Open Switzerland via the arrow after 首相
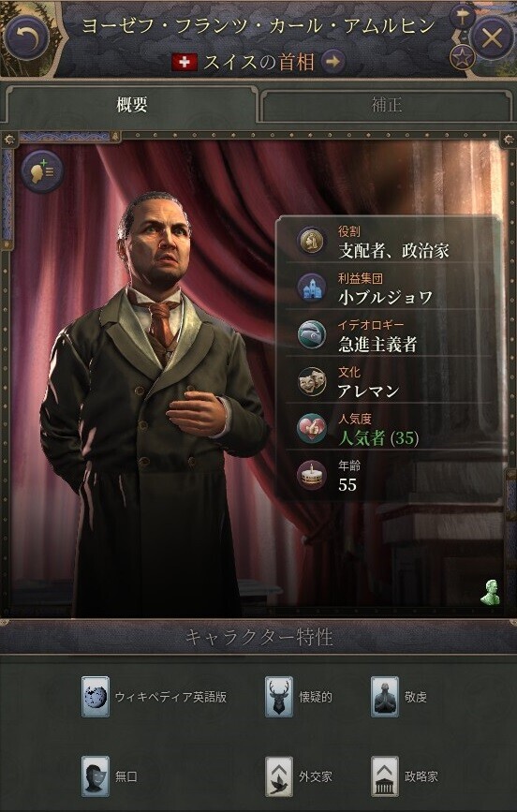517x812 pixels. tap(333, 62)
